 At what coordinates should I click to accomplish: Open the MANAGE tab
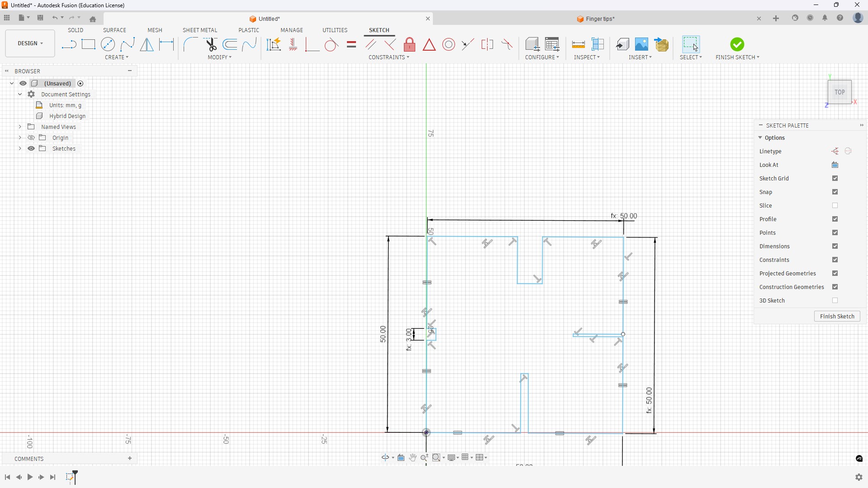(292, 30)
